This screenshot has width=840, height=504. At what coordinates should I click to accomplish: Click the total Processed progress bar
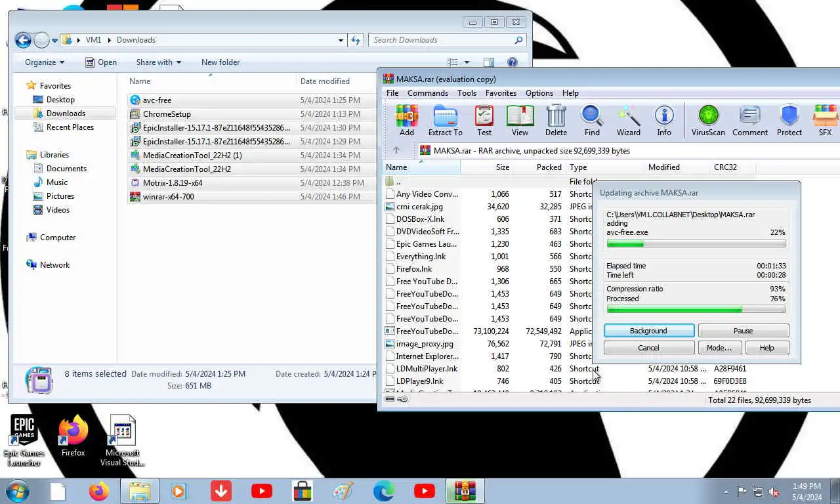tap(696, 309)
